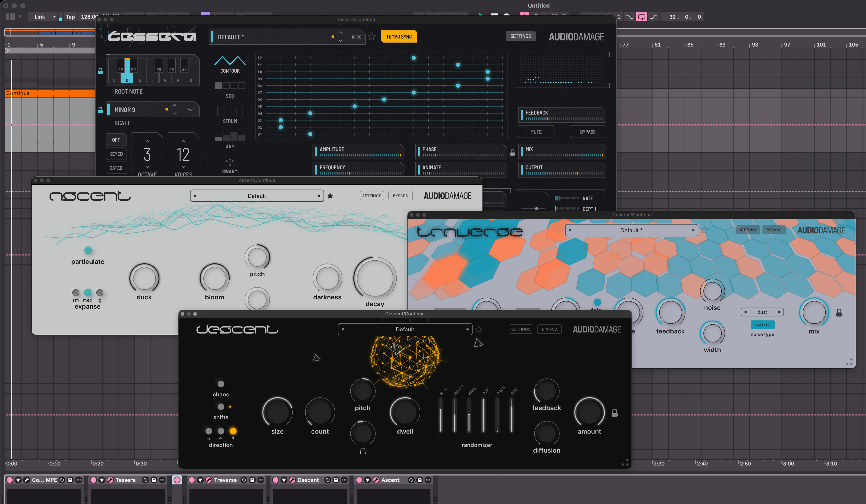Click the Ascent duck knob
Image resolution: width=866 pixels, height=504 pixels.
point(144,279)
